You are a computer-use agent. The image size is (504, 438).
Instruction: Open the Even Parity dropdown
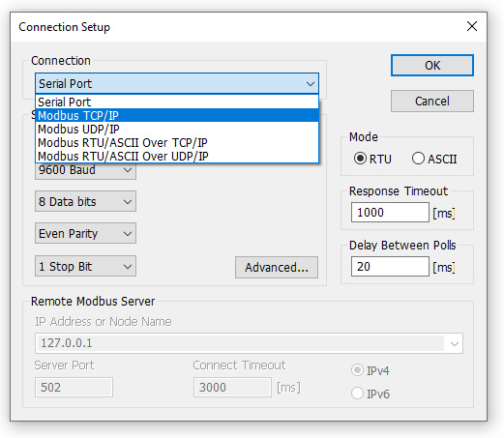(x=85, y=233)
